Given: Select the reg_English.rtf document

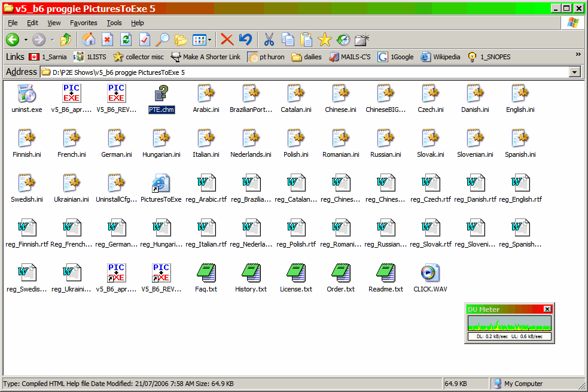Looking at the screenshot, I should [x=520, y=189].
